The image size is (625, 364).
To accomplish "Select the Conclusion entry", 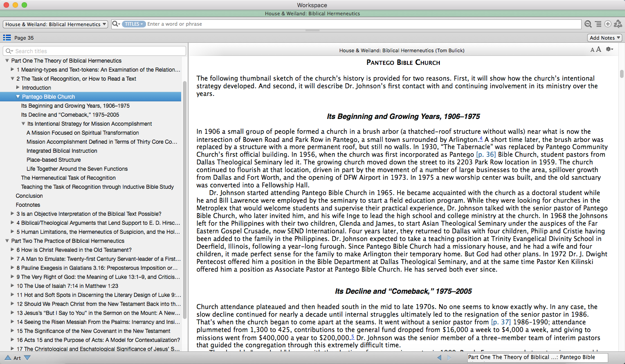I will tap(29, 196).
